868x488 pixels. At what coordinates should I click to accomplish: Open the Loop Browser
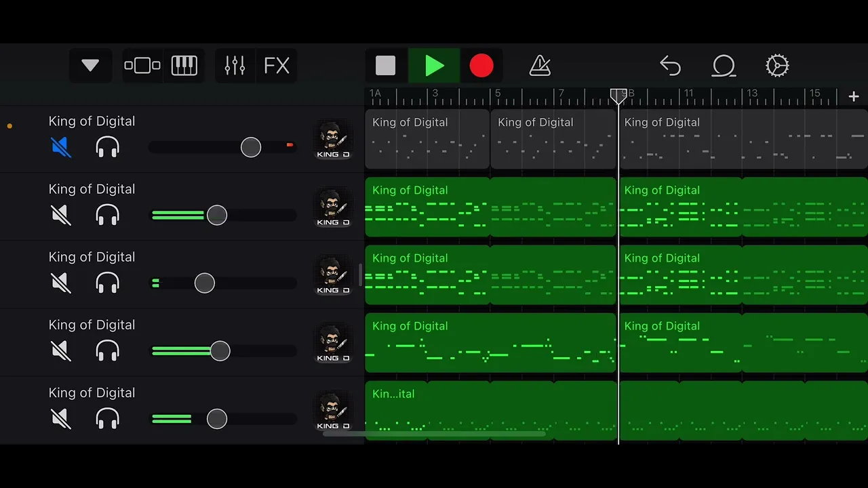[x=724, y=66]
